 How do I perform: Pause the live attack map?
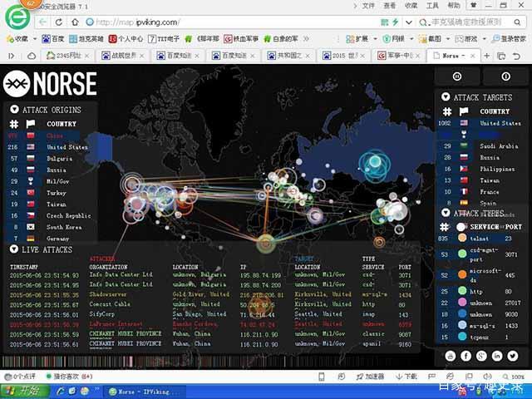[x=457, y=76]
